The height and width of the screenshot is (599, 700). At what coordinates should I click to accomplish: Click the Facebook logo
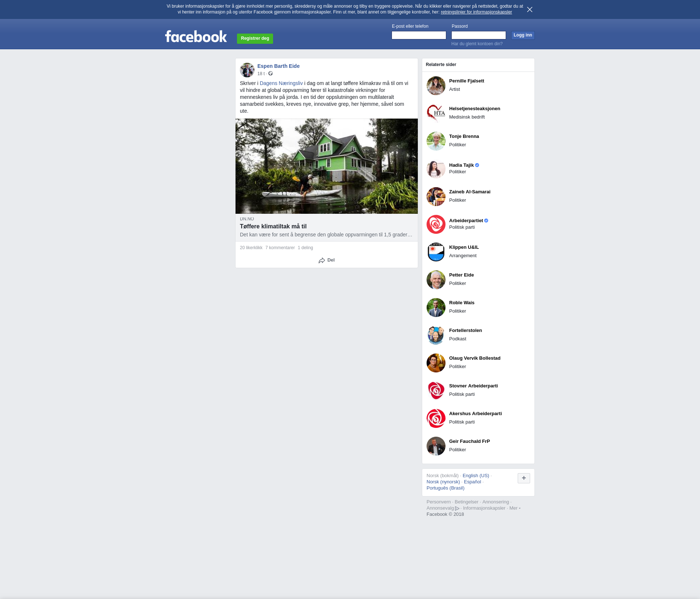click(196, 36)
